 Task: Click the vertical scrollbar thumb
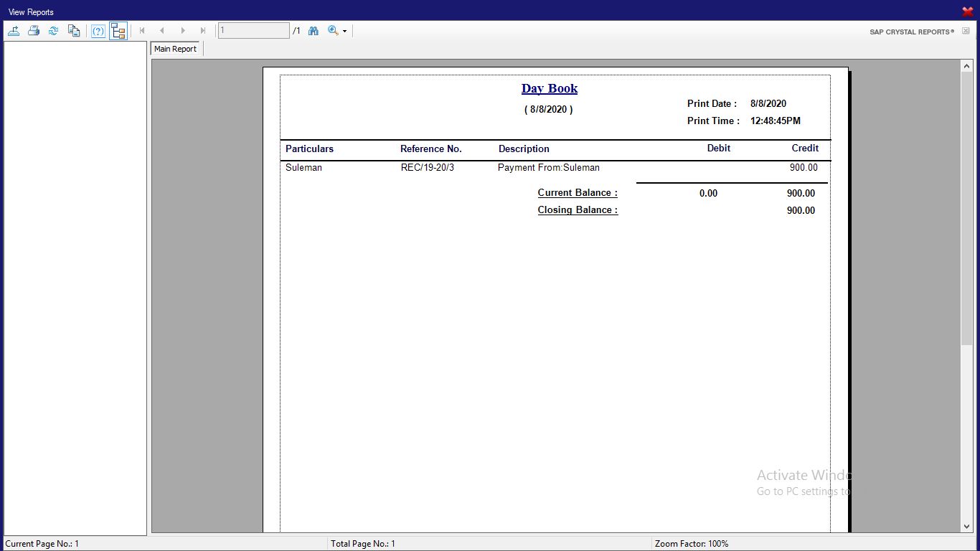click(x=966, y=208)
